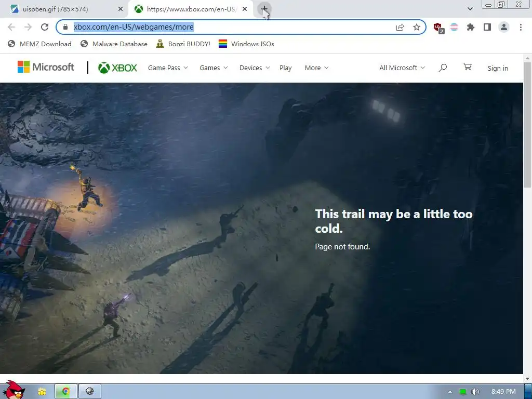Open the MEMZ Download bookmark
The height and width of the screenshot is (399, 532).
click(x=39, y=44)
